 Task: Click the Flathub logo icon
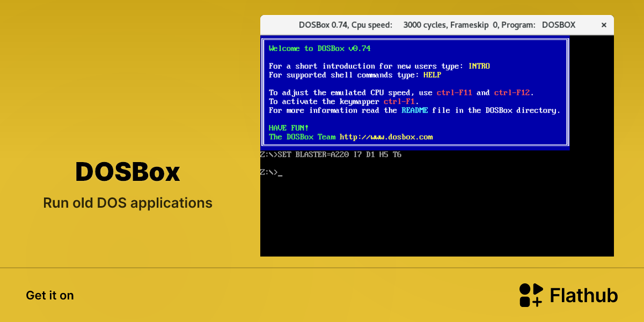(x=531, y=295)
